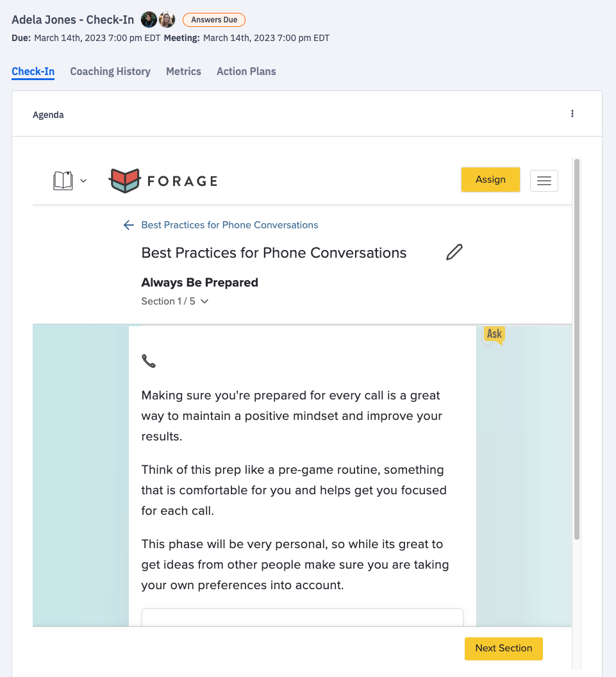The width and height of the screenshot is (616, 677).
Task: Follow the Best Practices for Phone Conversations link
Action: tap(229, 225)
